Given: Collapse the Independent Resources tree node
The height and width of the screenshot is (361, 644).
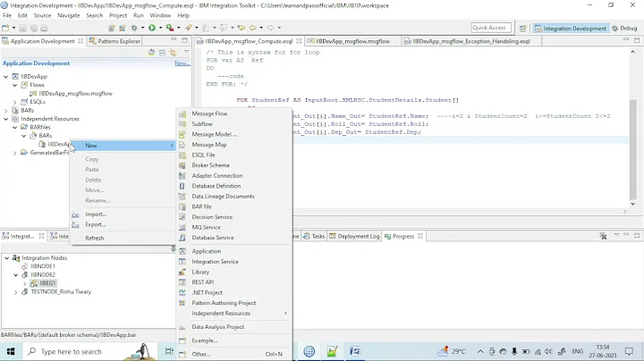Looking at the screenshot, I should 5,119.
